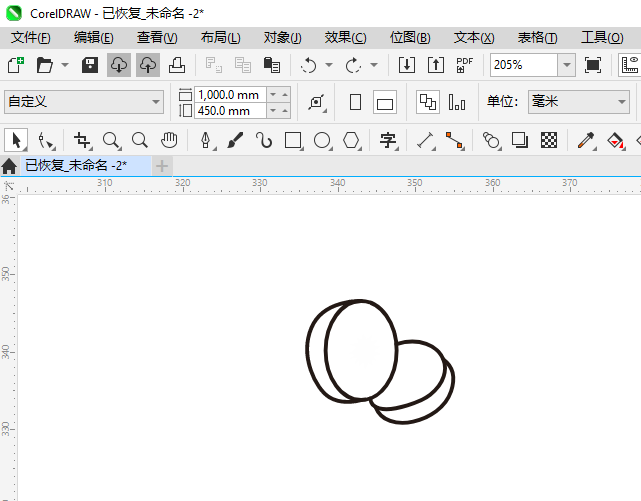Click the Save floppy disk icon
Screen dimensions: 641x501
[90, 65]
